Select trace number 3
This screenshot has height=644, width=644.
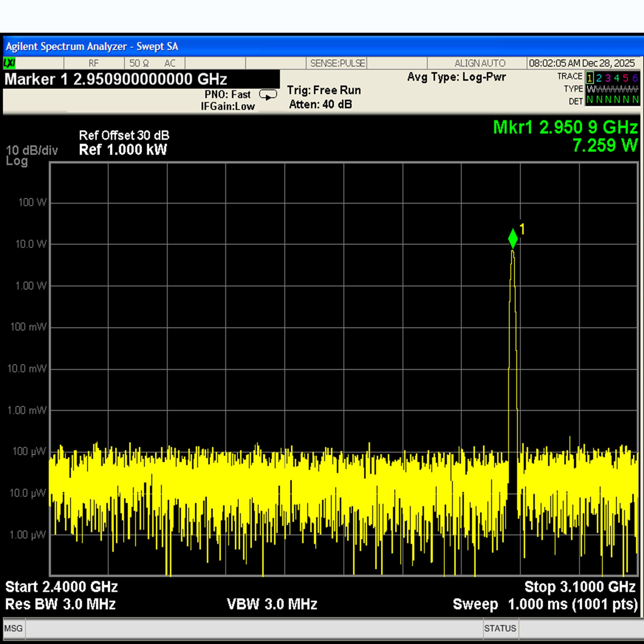point(608,78)
